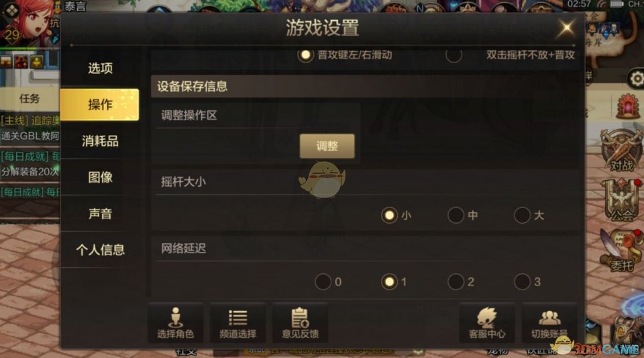Switch to the 图像 tab
The height and width of the screenshot is (358, 644).
coord(100,177)
